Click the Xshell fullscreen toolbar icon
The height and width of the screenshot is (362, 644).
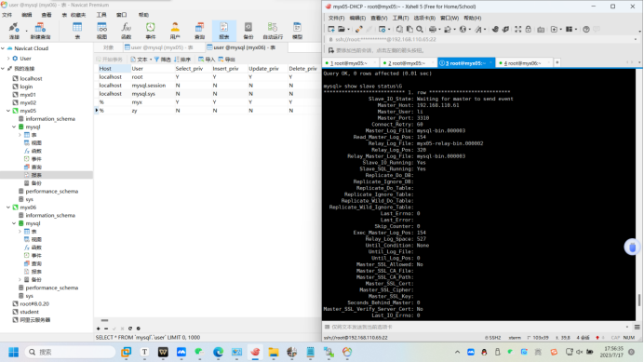tap(518, 29)
